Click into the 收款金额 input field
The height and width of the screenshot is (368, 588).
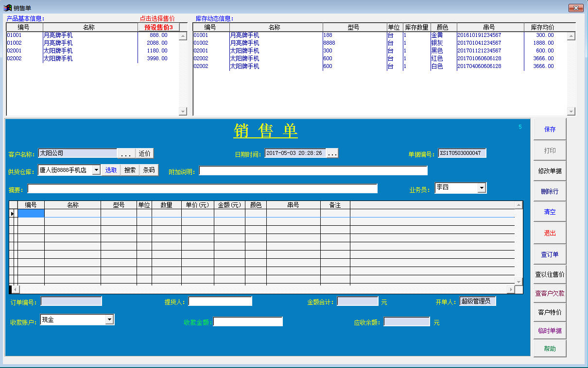[x=248, y=321]
